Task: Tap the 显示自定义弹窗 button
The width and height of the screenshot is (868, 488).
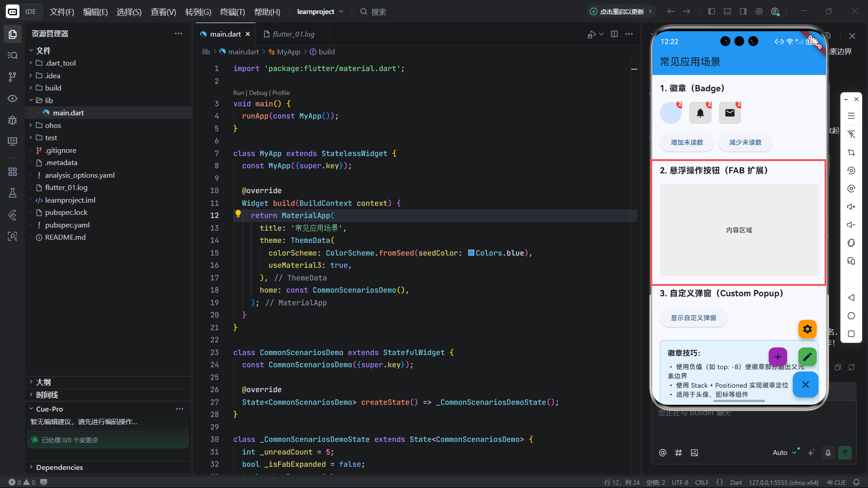Action: pos(693,318)
